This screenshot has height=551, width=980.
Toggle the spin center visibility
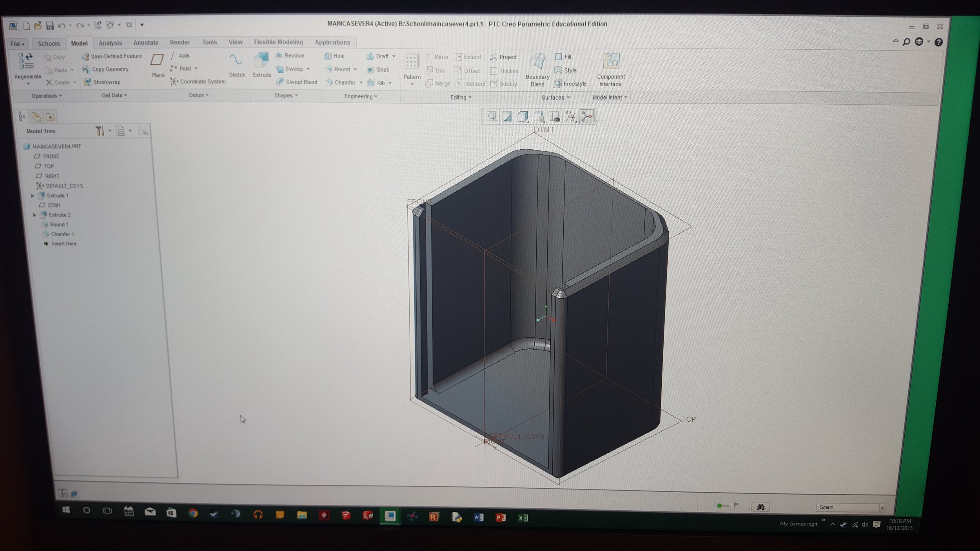[587, 116]
